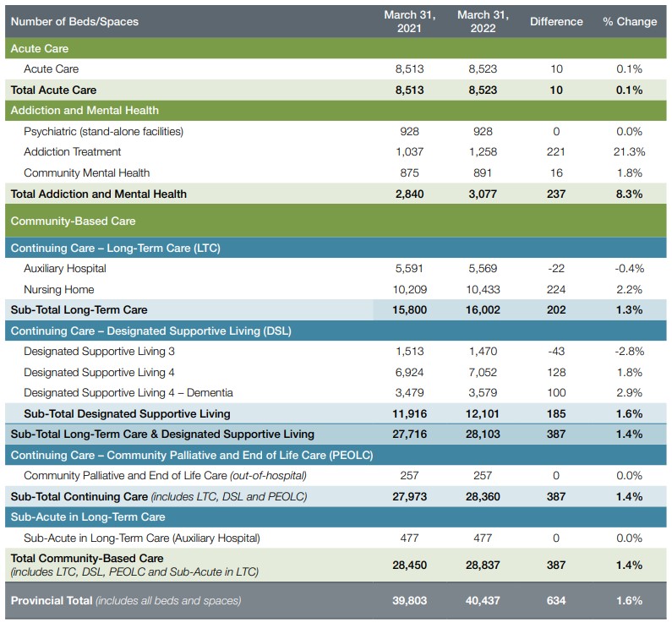Image resolution: width=672 pixels, height=623 pixels.
Task: Click the 'Psychiatric (stand-alone facilities)' row label
Action: [x=103, y=131]
